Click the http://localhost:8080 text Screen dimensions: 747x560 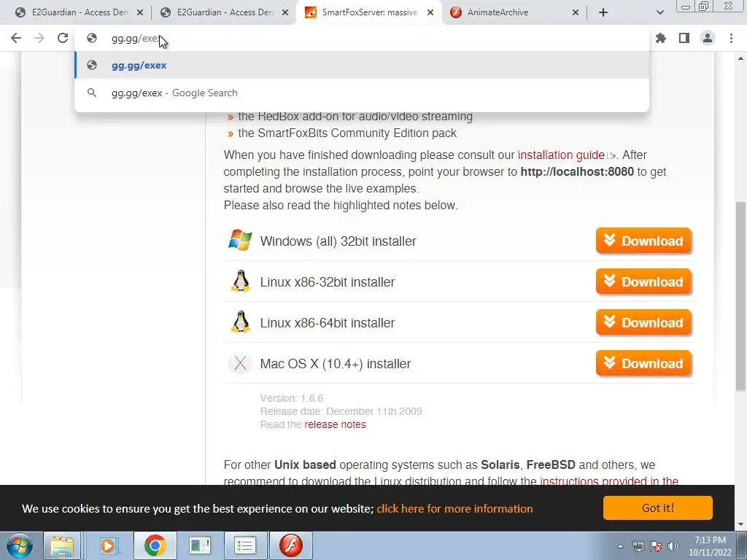point(577,172)
